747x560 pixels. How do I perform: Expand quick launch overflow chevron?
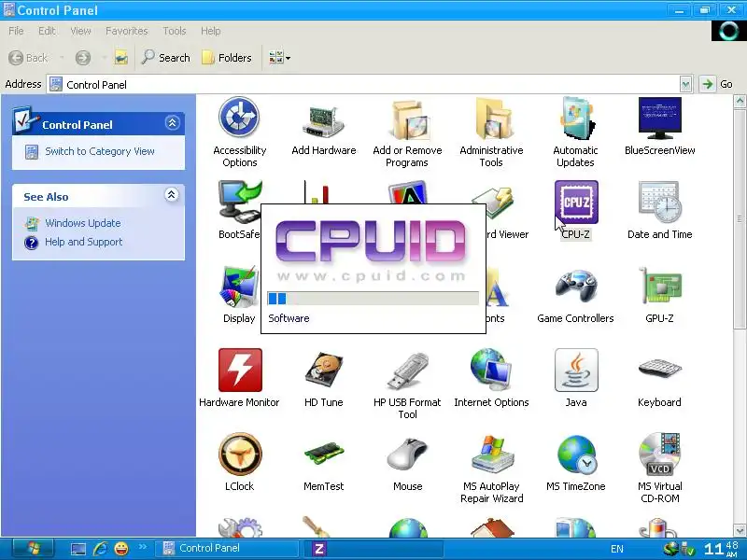pos(143,547)
